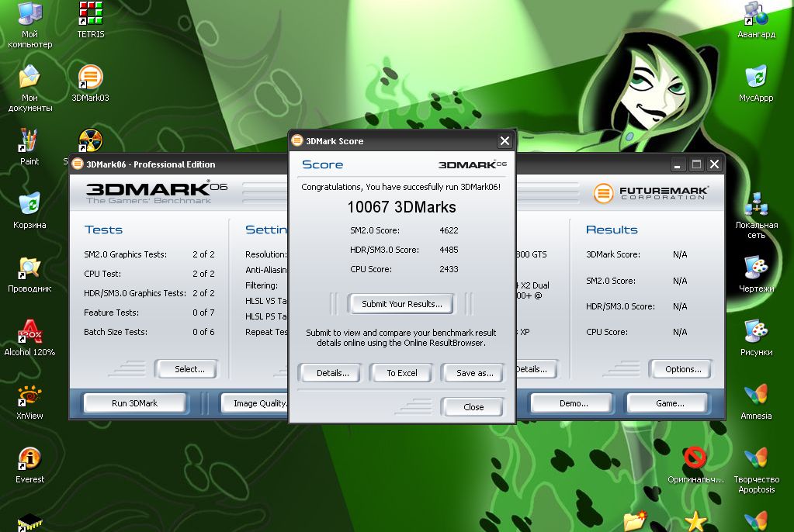Image resolution: width=794 pixels, height=532 pixels.
Task: Export results with To Excel button
Action: click(x=402, y=373)
